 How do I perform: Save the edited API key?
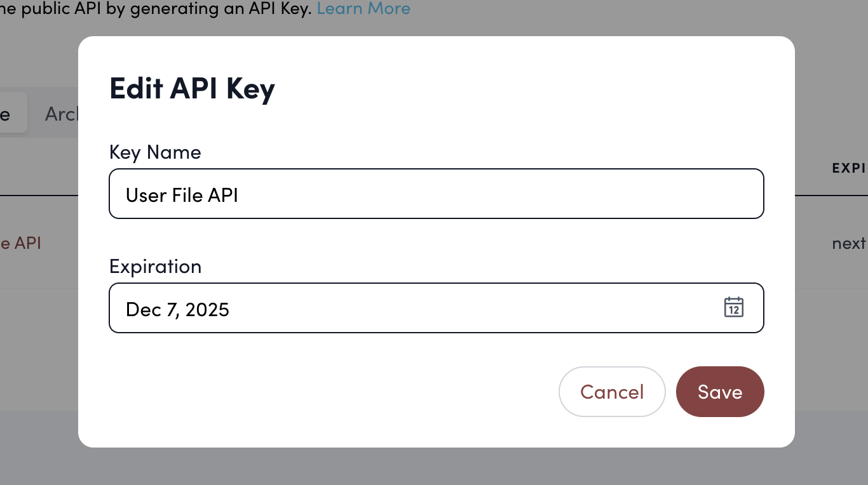720,392
